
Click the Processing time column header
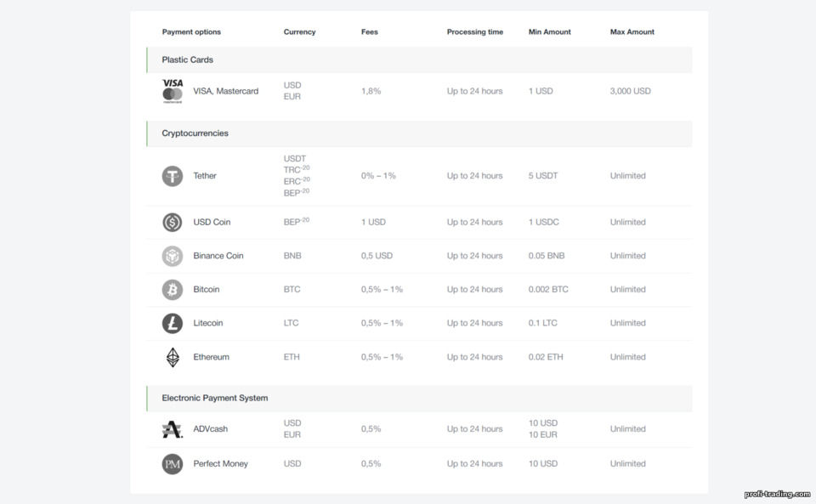pyautogui.click(x=475, y=31)
